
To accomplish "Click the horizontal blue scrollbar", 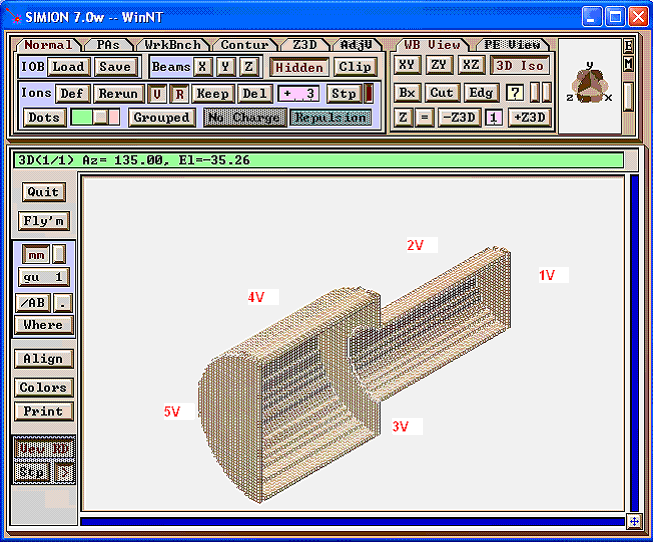I will 352,522.
